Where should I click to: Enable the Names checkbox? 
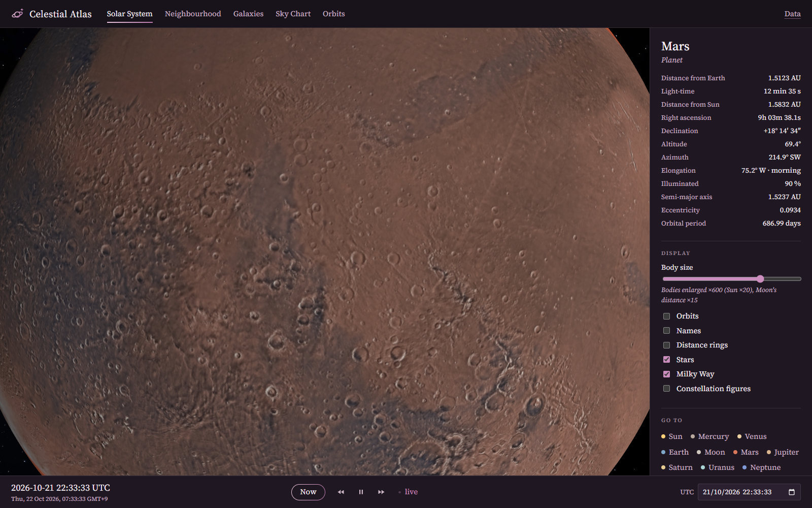pos(666,331)
